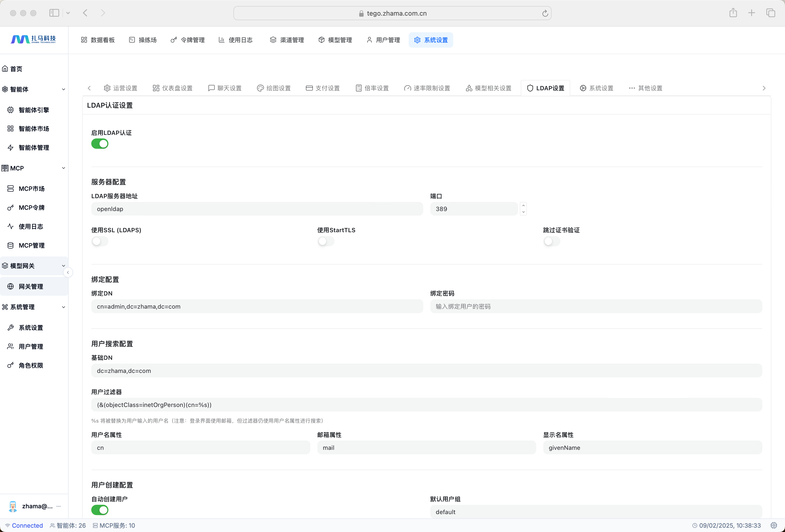785x532 pixels.
Task: Open the user avatar more-options dots
Action: pyautogui.click(x=59, y=506)
